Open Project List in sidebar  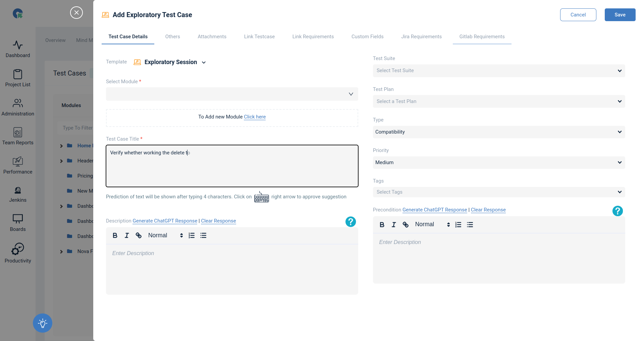(x=18, y=78)
